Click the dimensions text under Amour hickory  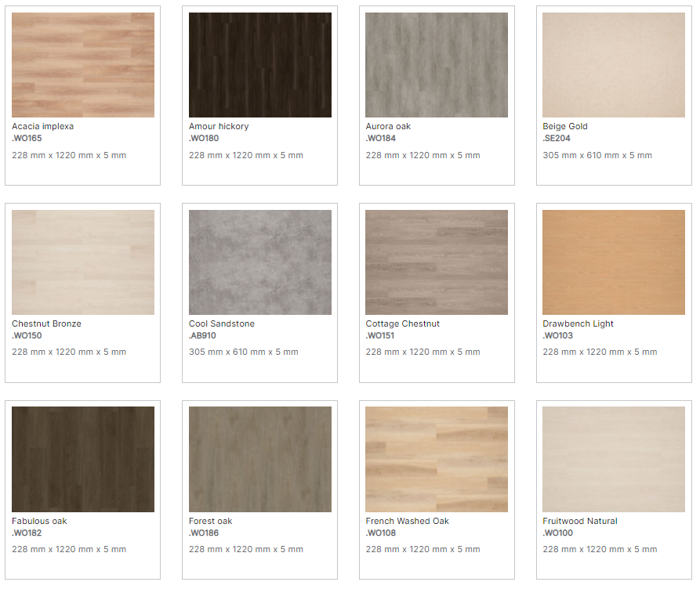pyautogui.click(x=246, y=155)
